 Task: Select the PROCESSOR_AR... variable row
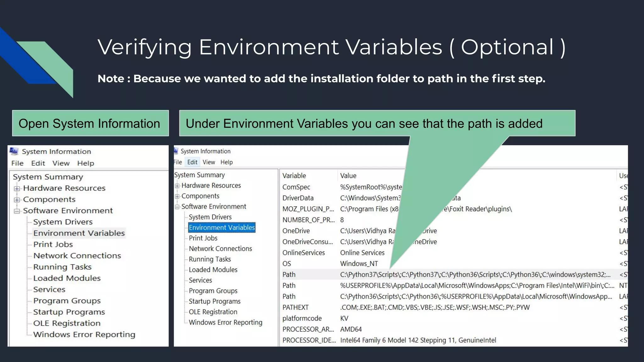tap(453, 329)
